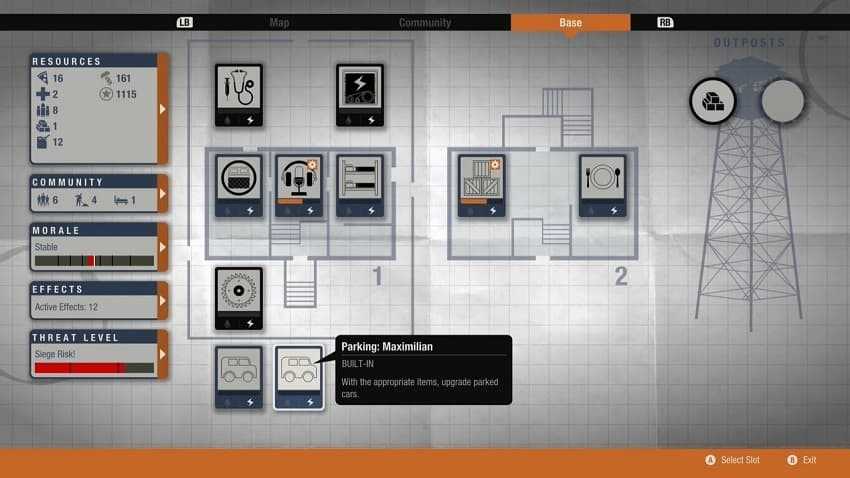Click the Morale stability bar

[x=94, y=261]
